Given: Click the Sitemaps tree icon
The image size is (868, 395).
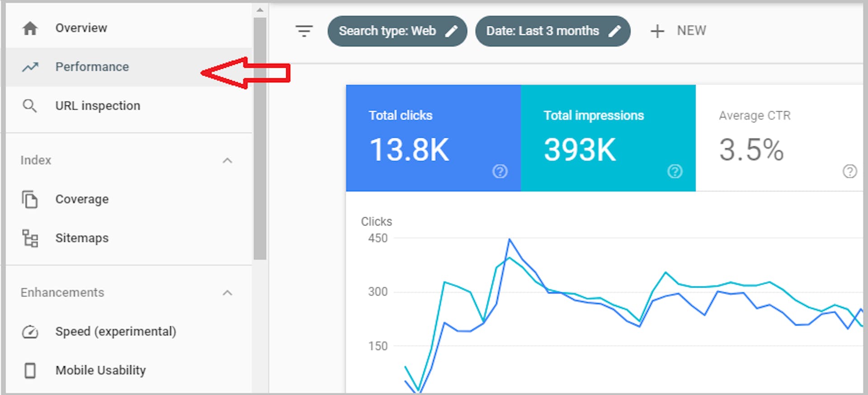Looking at the screenshot, I should tap(30, 238).
